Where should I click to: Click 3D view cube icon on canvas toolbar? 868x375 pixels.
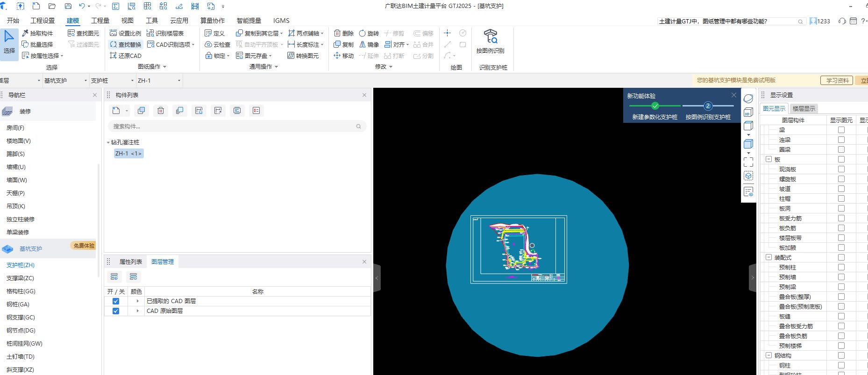tap(748, 112)
